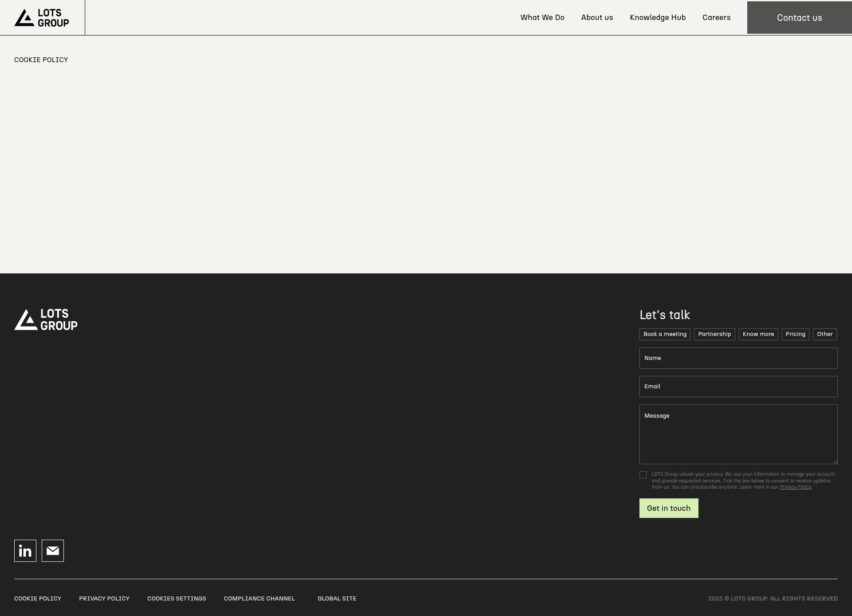Click the COOKIE POLICY page heading
The height and width of the screenshot is (616, 852).
coord(41,60)
